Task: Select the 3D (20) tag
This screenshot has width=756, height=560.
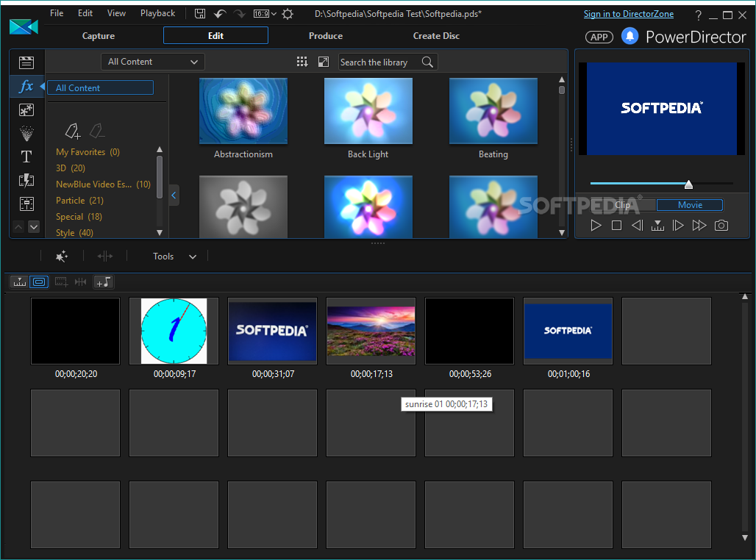Action: click(71, 168)
